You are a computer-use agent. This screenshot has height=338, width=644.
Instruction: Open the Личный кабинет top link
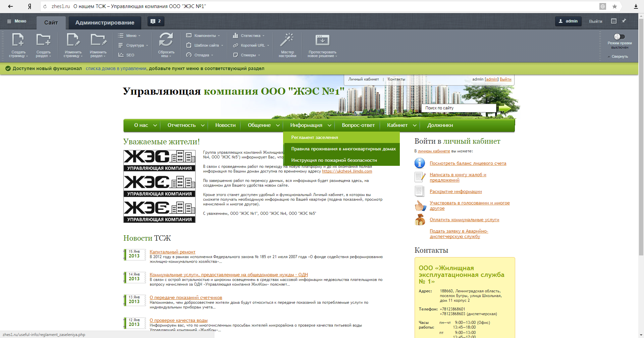click(x=364, y=79)
